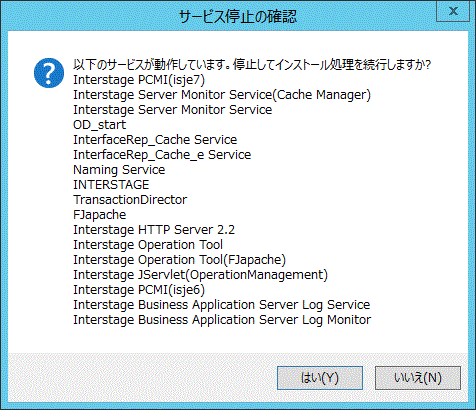
Task: Click InterfaceRep_Cache_e Service entry
Action: 162,155
